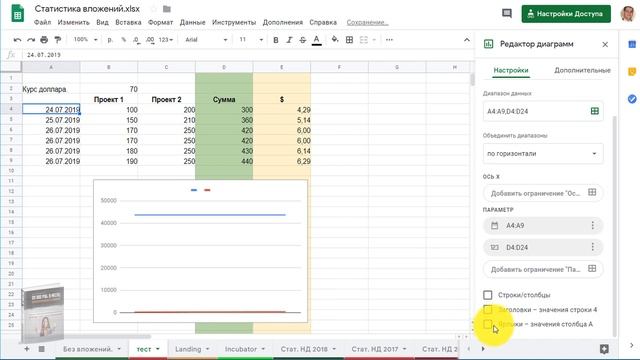This screenshot has height=360, width=640.
Task: Open Google Sheets home icon
Action: click(x=17, y=13)
